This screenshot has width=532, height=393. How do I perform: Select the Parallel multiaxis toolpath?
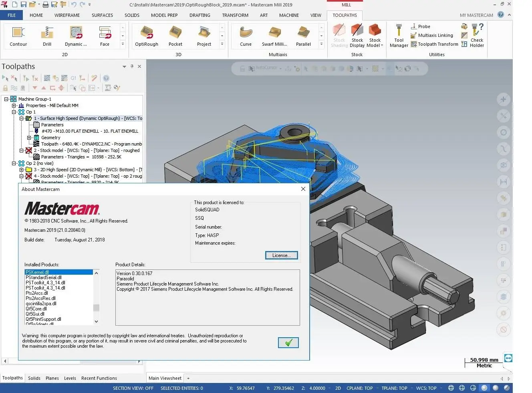(x=303, y=36)
